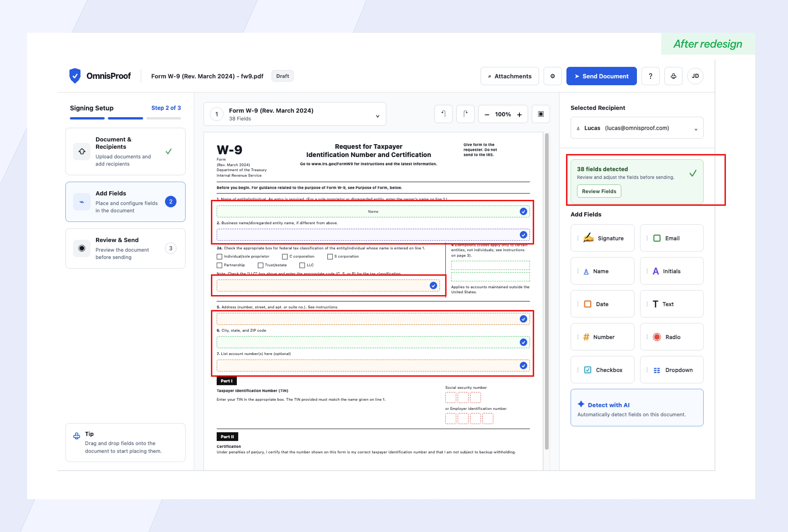The width and height of the screenshot is (788, 532).
Task: Toggle fit-to-page view icon
Action: coord(541,114)
